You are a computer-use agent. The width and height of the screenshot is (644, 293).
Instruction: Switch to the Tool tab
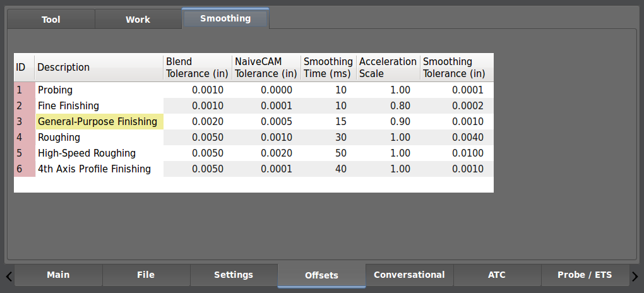[x=51, y=19]
